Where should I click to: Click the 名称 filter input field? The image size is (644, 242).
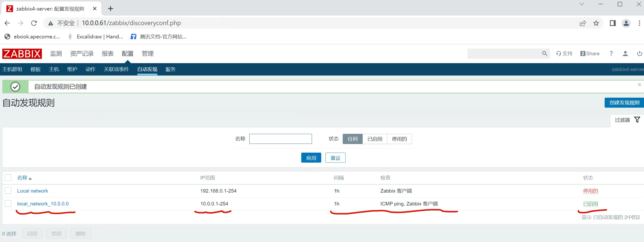coord(280,139)
